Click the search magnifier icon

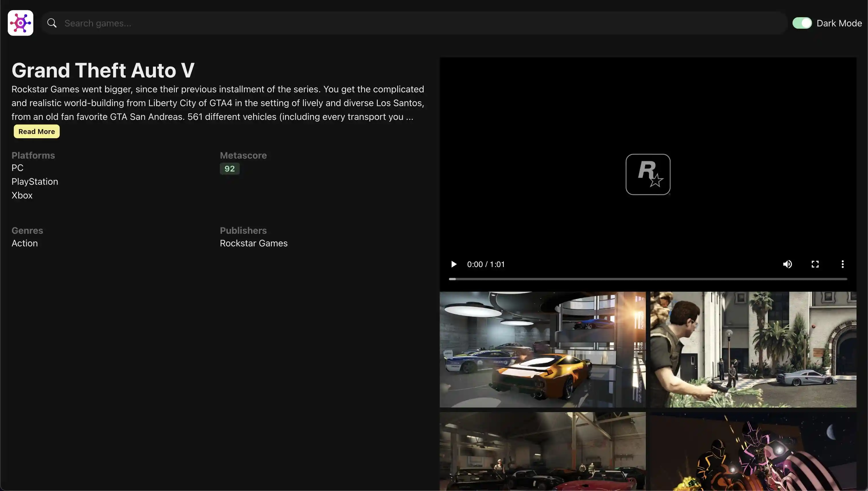click(52, 23)
